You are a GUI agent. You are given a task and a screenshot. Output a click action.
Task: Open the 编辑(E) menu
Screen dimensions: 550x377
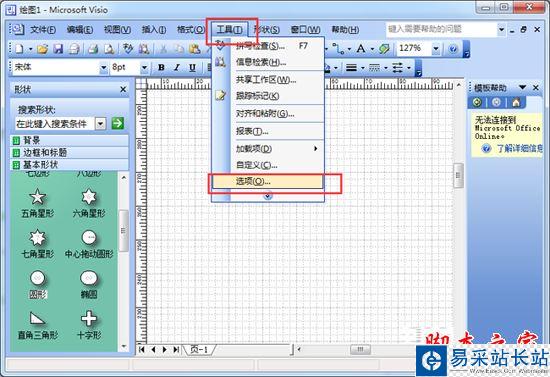point(80,29)
